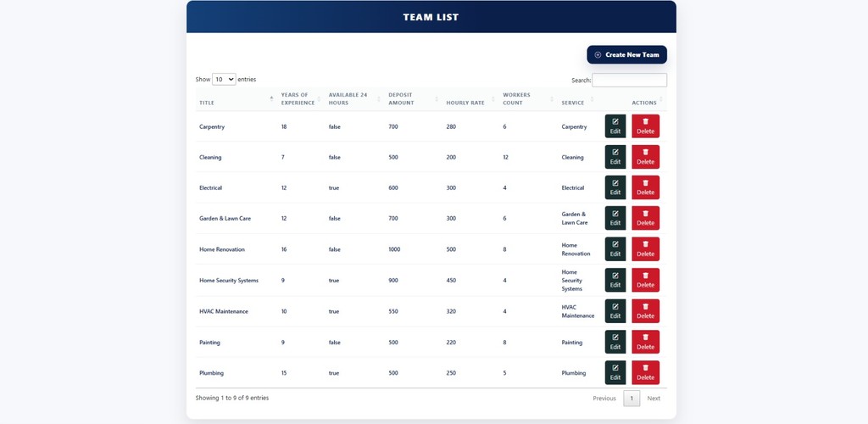Delete the Home Security Systems team
This screenshot has height=424, width=868.
[645, 280]
